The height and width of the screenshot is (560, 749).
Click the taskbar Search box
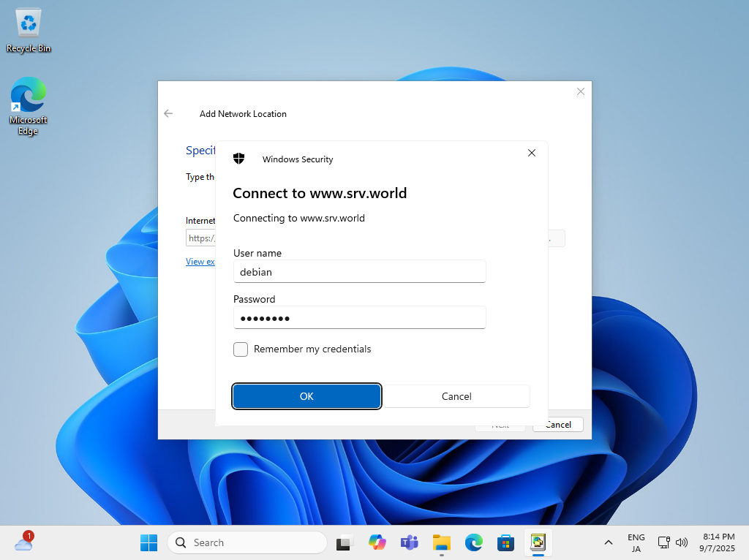point(247,542)
